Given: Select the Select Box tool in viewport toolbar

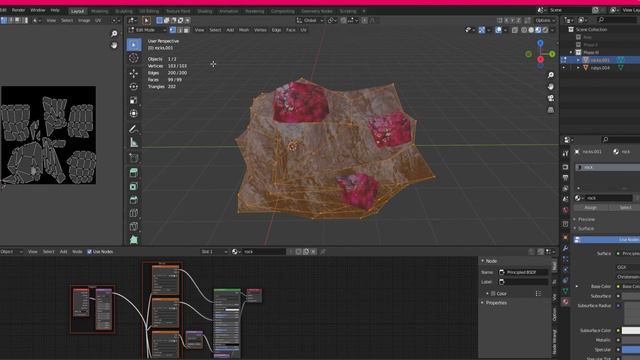Looking at the screenshot, I should click(x=134, y=44).
